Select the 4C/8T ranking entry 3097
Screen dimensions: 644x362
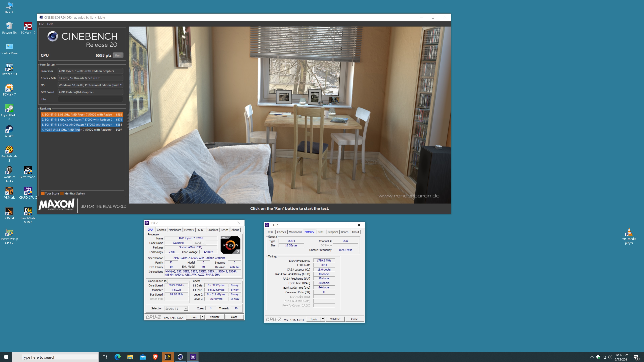click(82, 129)
